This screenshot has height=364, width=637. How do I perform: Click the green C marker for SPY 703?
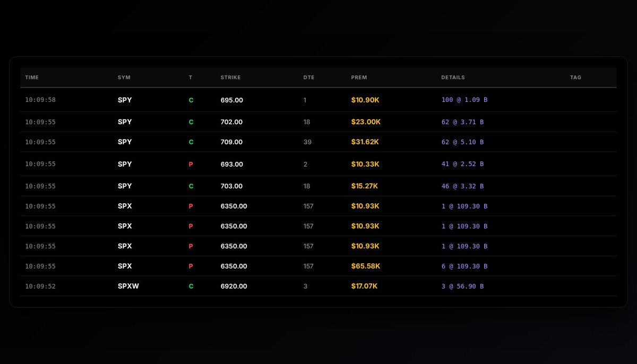[x=191, y=186]
